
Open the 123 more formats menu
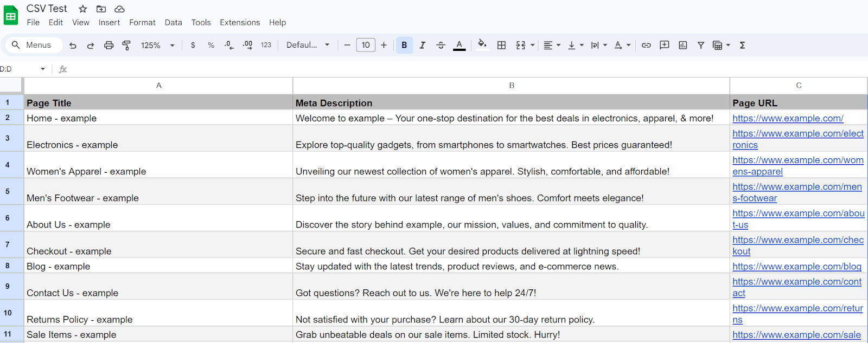[x=266, y=46]
